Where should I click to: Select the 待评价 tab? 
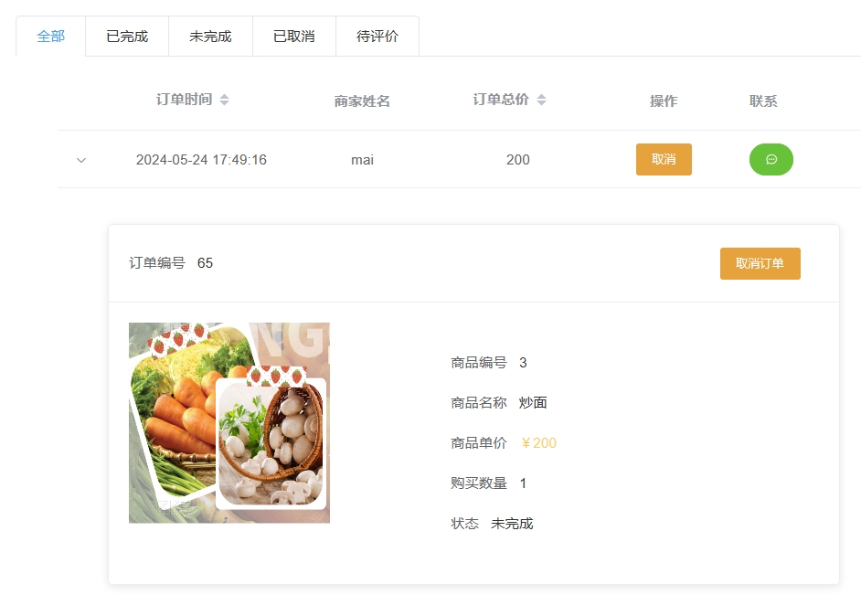click(377, 37)
